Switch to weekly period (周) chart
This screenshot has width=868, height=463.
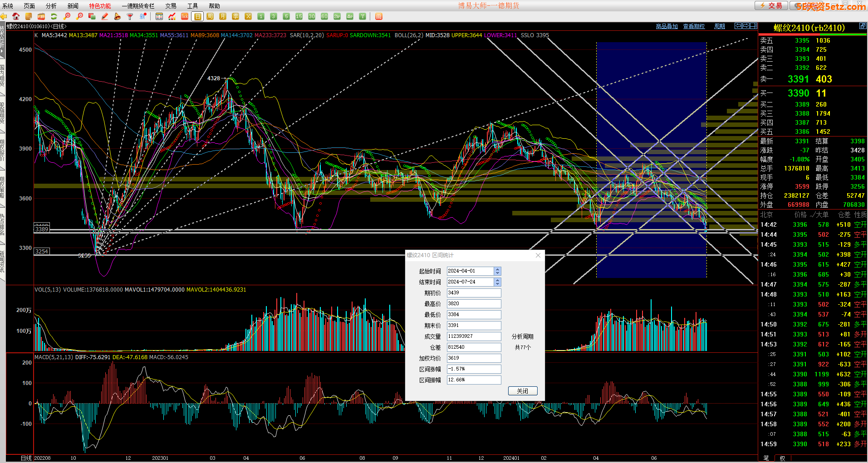point(210,16)
